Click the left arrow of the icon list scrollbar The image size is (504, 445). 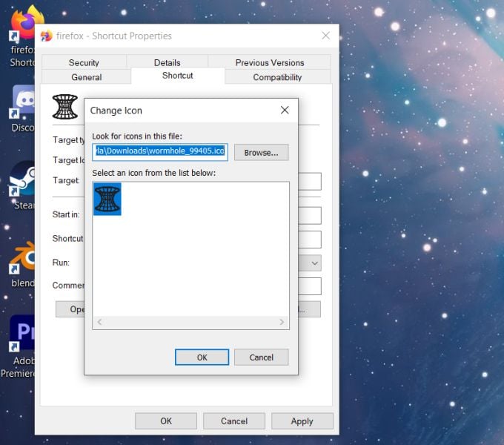coord(99,322)
